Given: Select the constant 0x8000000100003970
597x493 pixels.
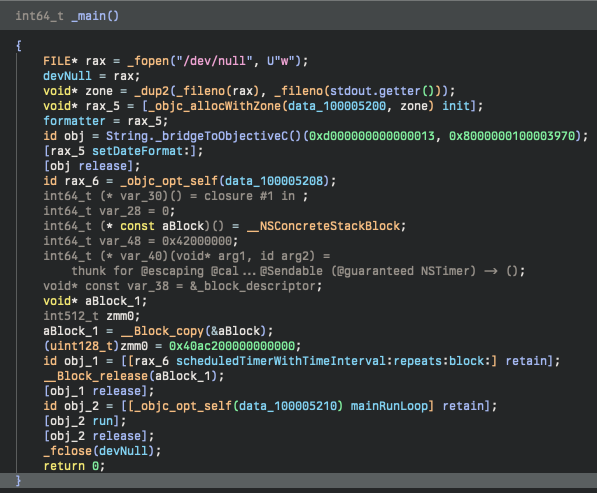Looking at the screenshot, I should pyautogui.click(x=512, y=136).
